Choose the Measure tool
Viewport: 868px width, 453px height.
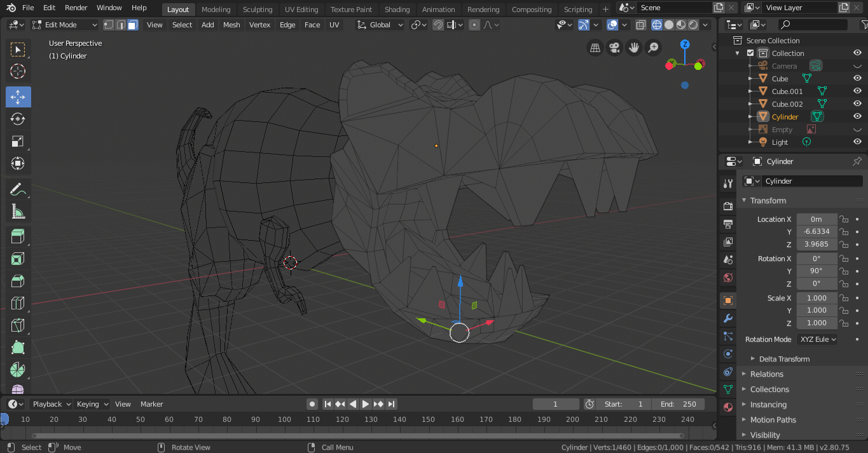coord(18,212)
